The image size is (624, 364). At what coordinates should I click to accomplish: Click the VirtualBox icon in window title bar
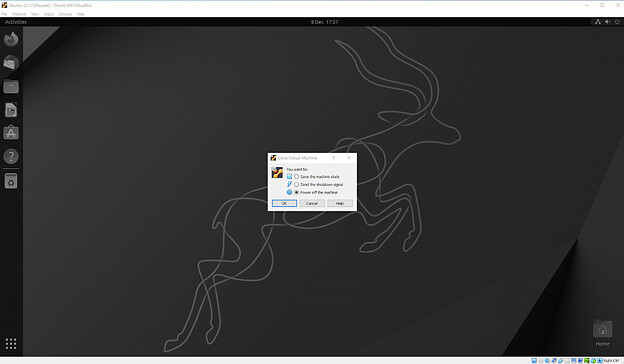[4, 5]
